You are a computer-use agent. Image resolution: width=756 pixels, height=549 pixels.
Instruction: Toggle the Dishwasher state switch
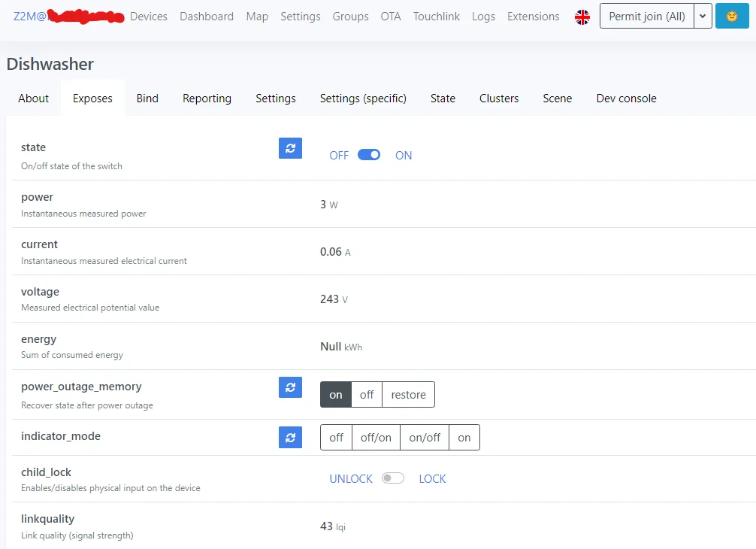coord(369,155)
